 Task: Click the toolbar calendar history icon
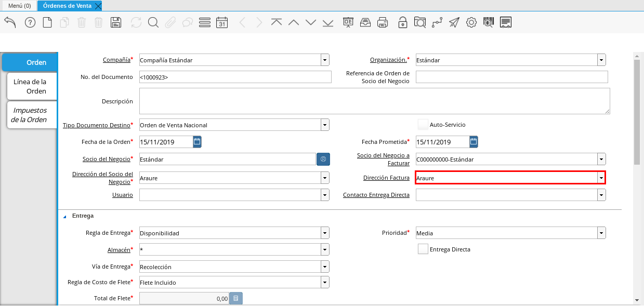coord(222,22)
